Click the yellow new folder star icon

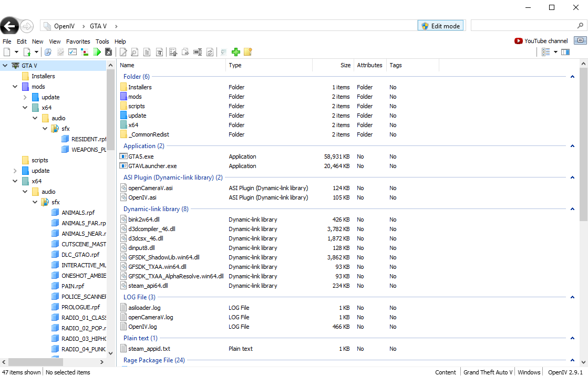pos(248,52)
